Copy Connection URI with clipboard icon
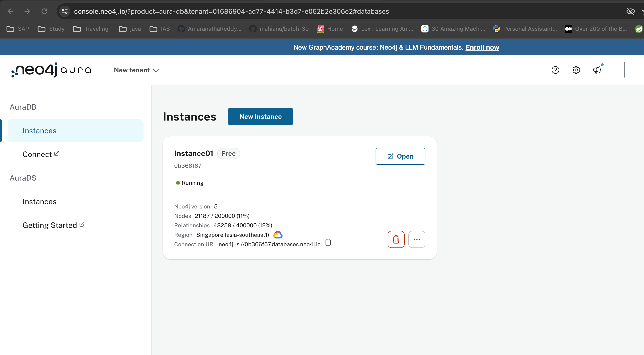Image resolution: width=644 pixels, height=355 pixels. click(328, 242)
